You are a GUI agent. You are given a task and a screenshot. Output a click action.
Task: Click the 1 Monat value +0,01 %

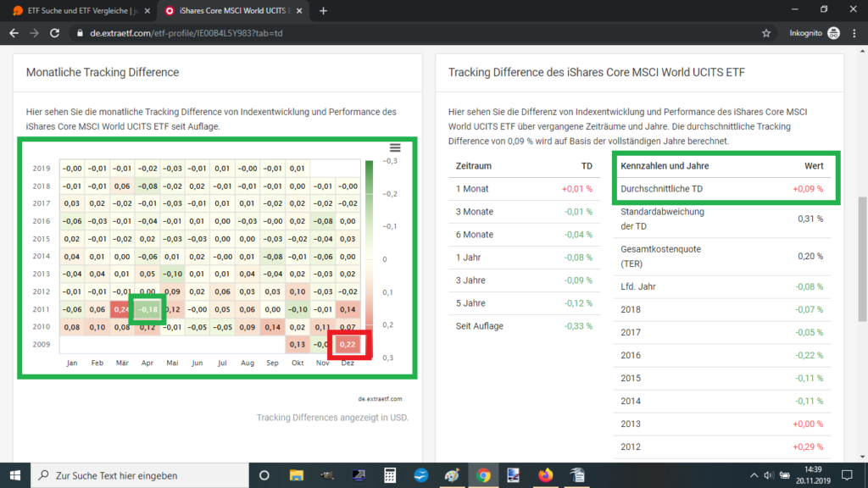[576, 189]
